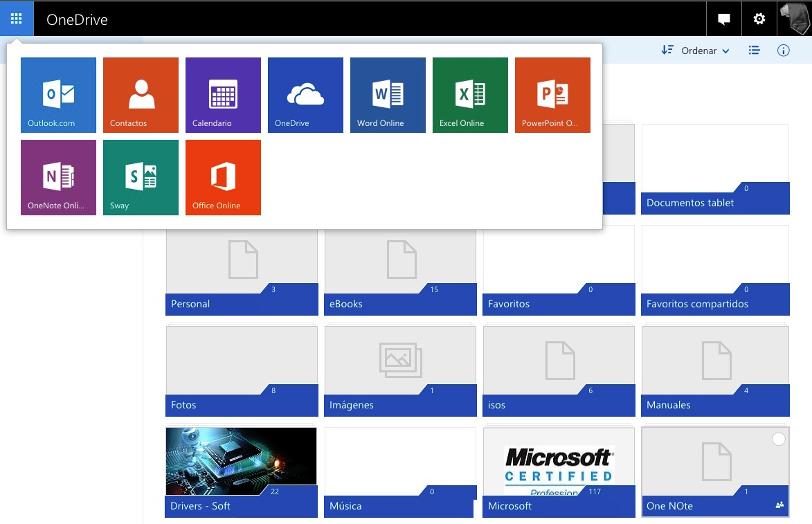Click the shared people icon on One NOte
The height and width of the screenshot is (524, 812).
point(779,505)
